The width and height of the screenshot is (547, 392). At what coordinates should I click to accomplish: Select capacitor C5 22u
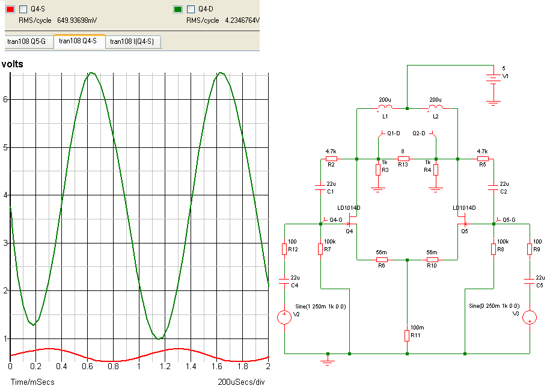[x=530, y=281]
